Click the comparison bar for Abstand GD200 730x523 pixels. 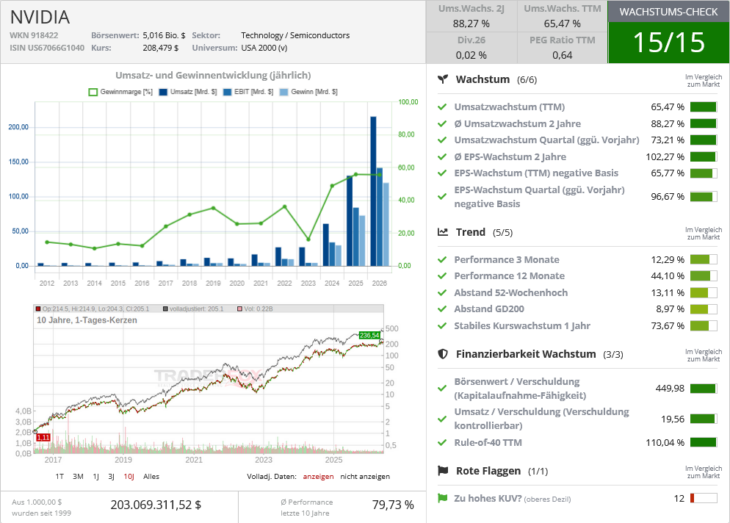[703, 309]
